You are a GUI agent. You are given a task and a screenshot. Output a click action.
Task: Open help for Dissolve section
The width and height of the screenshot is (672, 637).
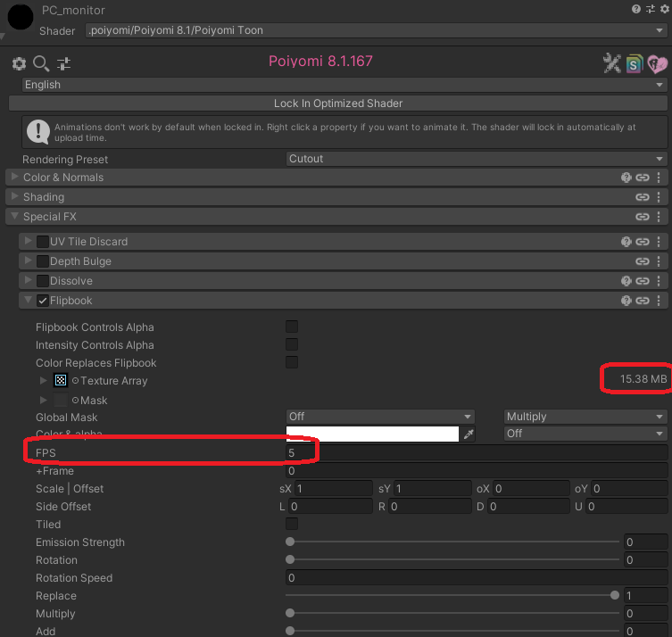tap(626, 281)
